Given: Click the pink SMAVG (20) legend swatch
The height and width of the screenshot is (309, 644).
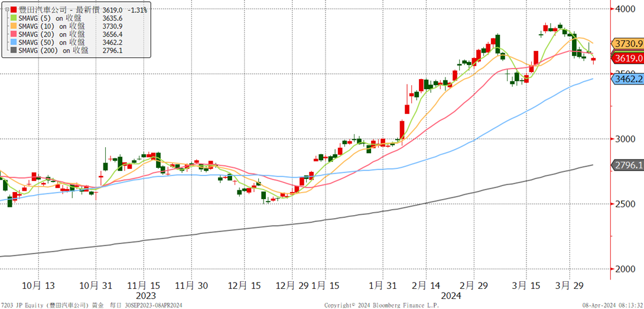Looking at the screenshot, I should point(14,34).
